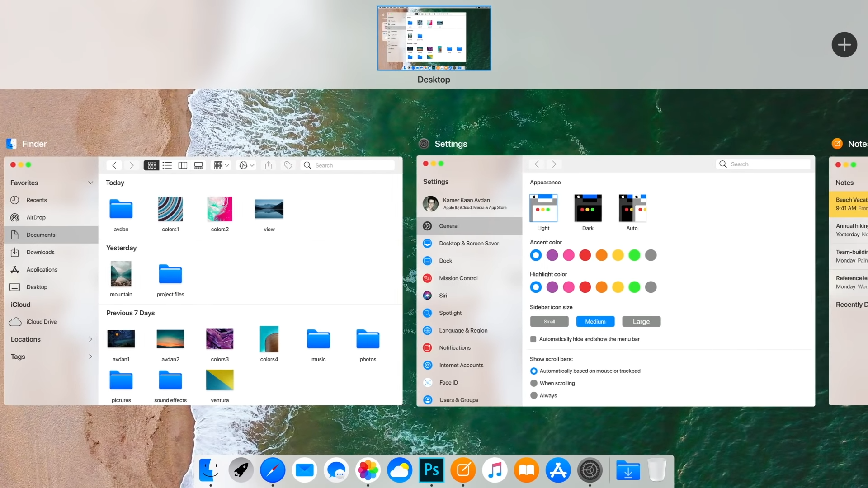
Task: Switch Finder to icon grid view
Action: pos(152,165)
